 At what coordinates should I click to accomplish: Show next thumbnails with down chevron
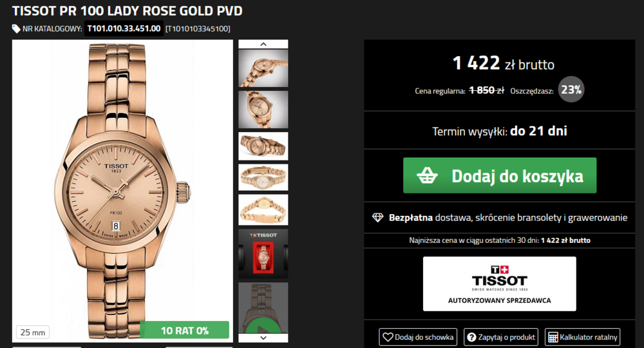263,338
